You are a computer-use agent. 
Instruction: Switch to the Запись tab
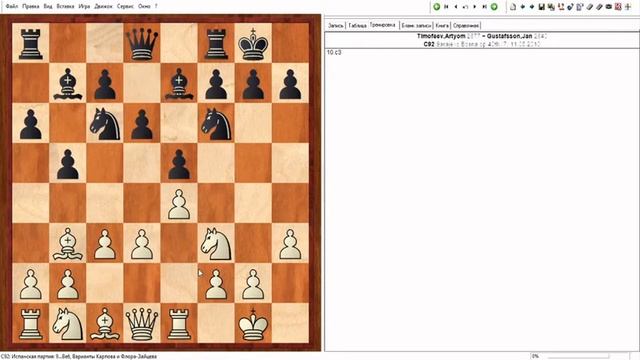point(336,25)
